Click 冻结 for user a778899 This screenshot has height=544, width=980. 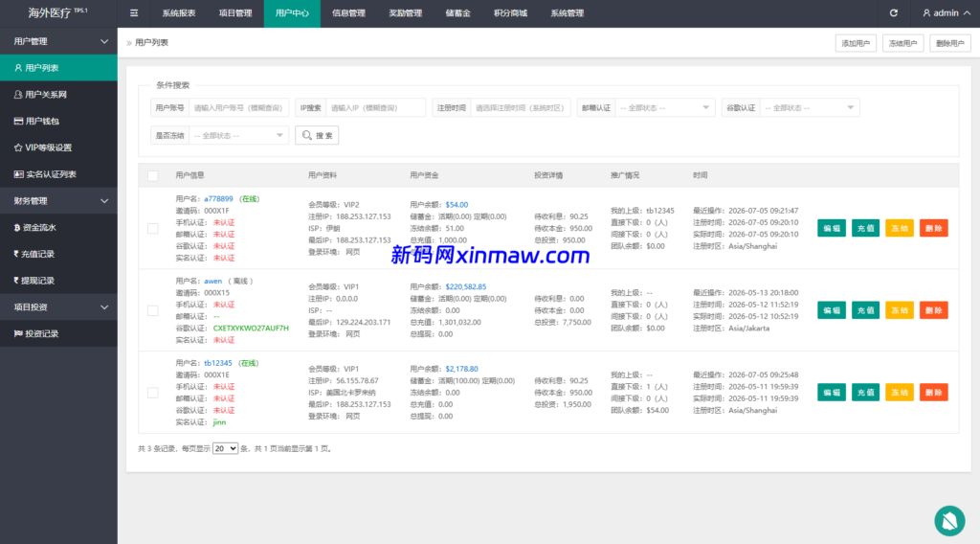pyautogui.click(x=900, y=228)
